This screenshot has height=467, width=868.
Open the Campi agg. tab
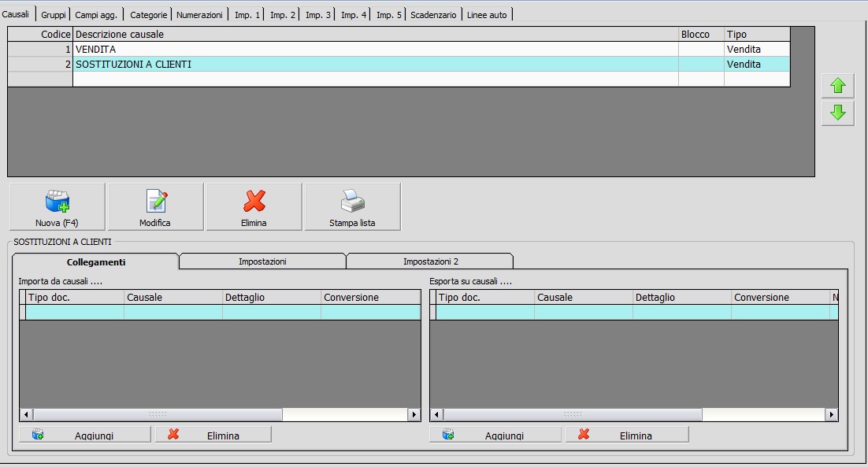point(96,15)
